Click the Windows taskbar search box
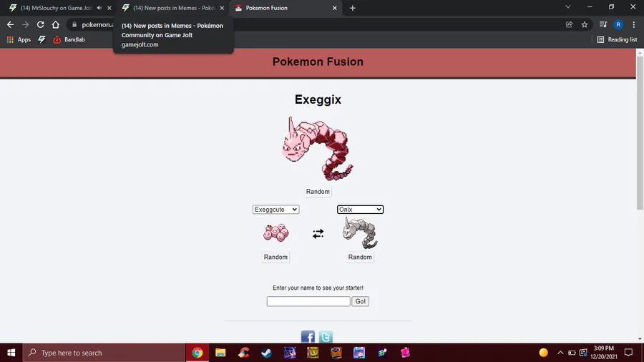The height and width of the screenshot is (362, 644). click(x=104, y=353)
